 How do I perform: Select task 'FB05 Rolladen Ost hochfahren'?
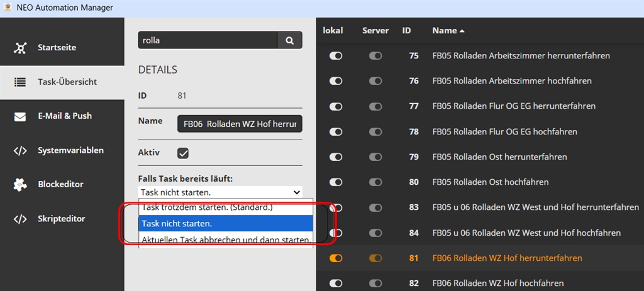coord(491,182)
